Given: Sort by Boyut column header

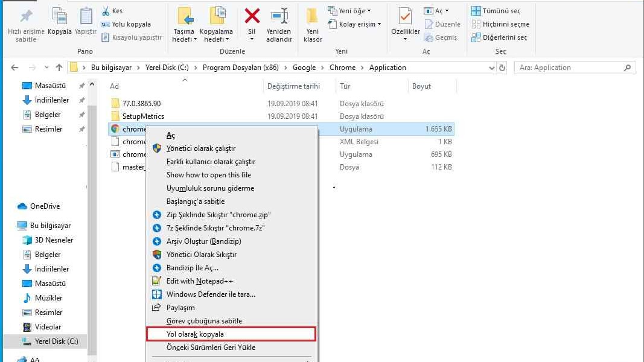Looking at the screenshot, I should 421,86.
